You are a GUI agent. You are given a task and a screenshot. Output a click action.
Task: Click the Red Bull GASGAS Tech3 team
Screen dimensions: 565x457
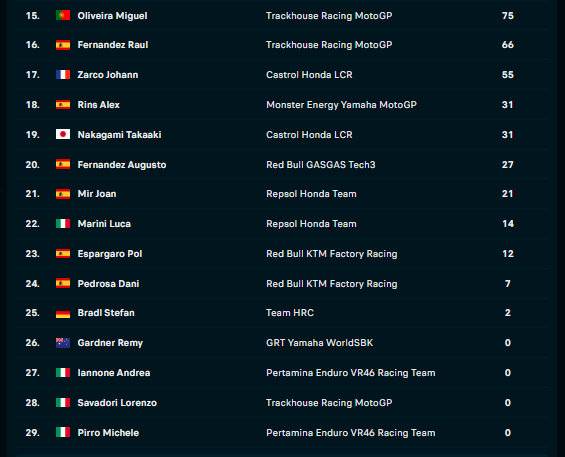click(321, 165)
